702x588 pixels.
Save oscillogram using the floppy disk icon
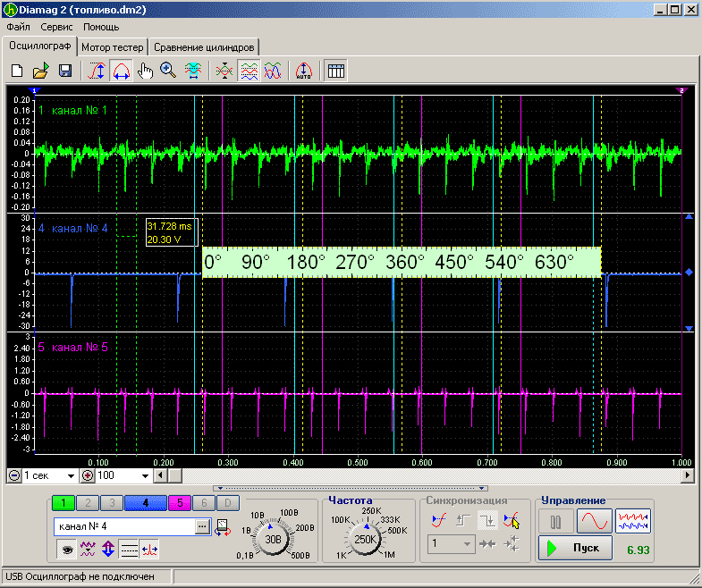[65, 71]
